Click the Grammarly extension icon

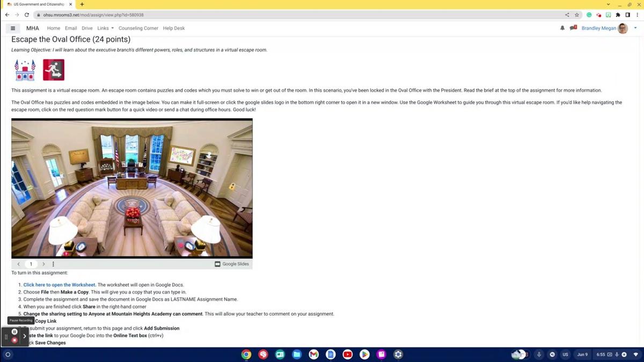(x=589, y=15)
